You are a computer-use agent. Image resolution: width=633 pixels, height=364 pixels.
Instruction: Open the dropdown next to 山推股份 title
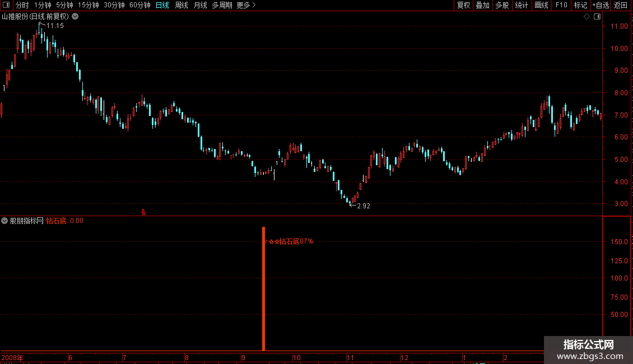75,17
